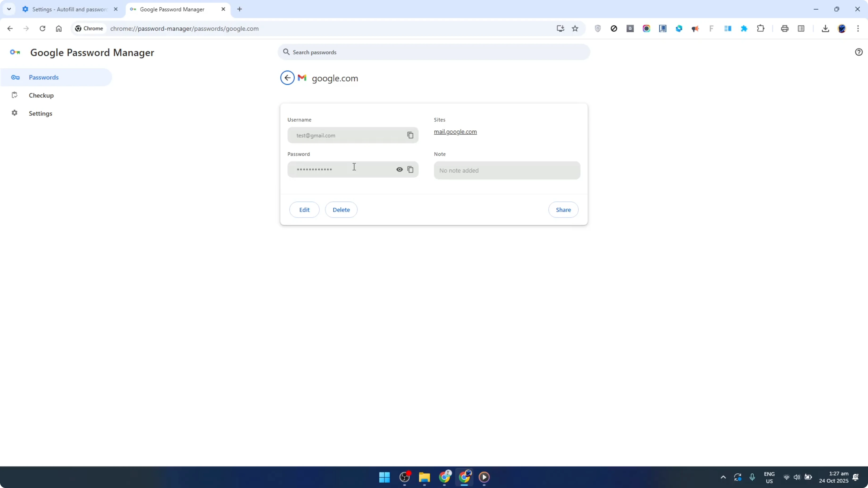Click the taskbar microphone icon

point(752,477)
